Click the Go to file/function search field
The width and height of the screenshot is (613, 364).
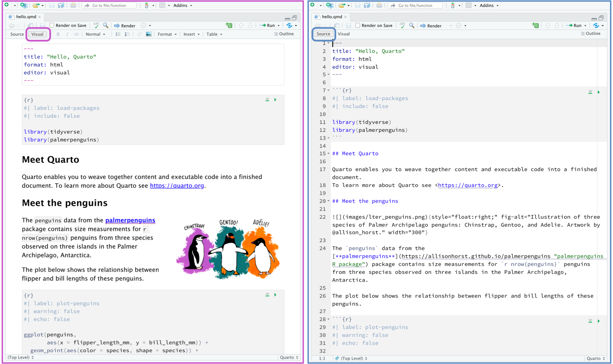coord(109,5)
